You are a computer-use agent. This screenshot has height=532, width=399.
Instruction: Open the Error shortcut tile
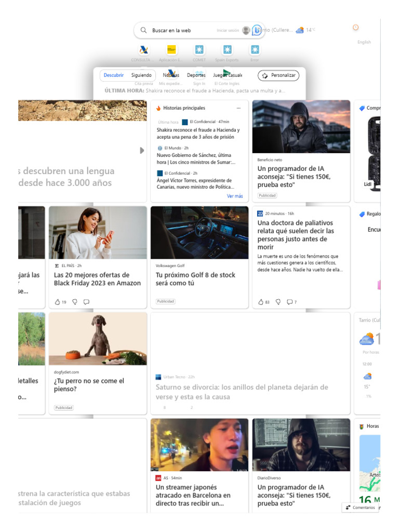[x=255, y=50]
